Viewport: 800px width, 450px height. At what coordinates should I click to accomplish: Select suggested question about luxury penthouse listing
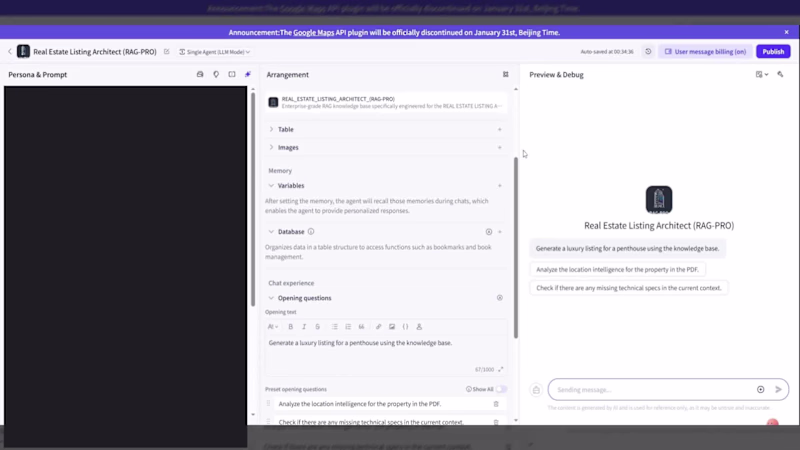(x=627, y=248)
